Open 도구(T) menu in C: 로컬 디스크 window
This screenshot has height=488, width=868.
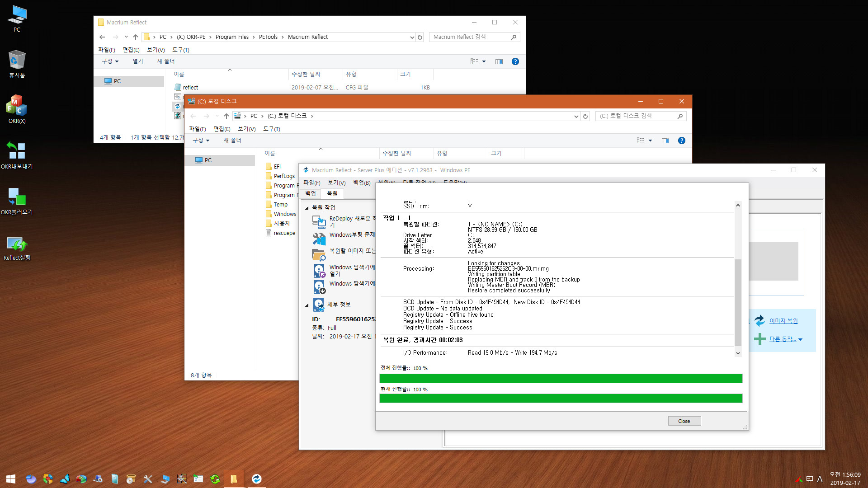[271, 129]
